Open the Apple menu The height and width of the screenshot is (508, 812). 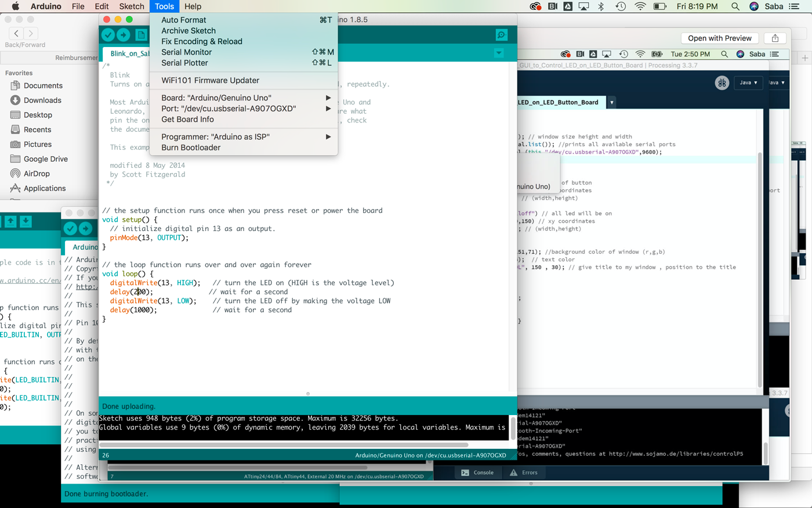pos(16,6)
